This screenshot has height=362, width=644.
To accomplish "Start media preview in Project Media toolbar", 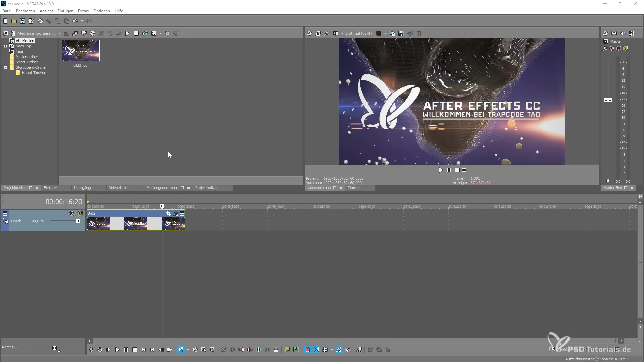I will pos(127,33).
